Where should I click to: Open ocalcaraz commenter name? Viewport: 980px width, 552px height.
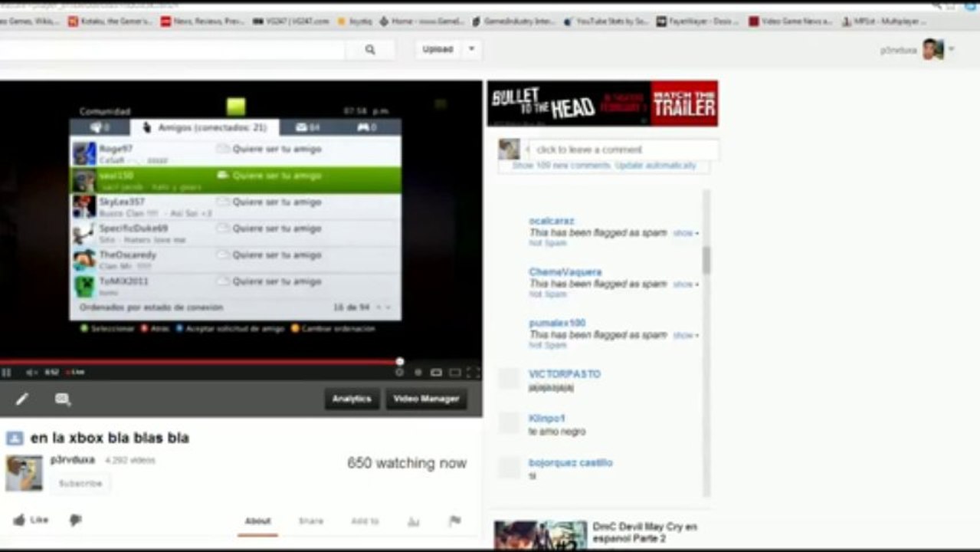tap(551, 221)
